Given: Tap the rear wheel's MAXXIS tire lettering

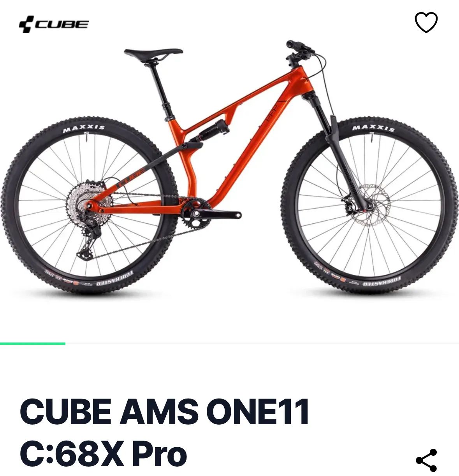Looking at the screenshot, I should (84, 128).
